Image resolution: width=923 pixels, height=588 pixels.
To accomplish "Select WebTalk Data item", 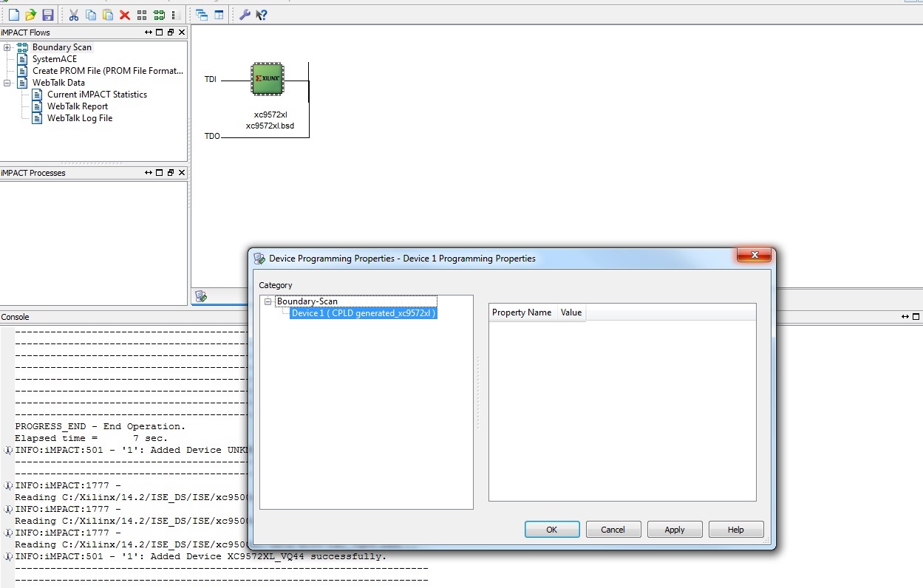I will (x=58, y=83).
